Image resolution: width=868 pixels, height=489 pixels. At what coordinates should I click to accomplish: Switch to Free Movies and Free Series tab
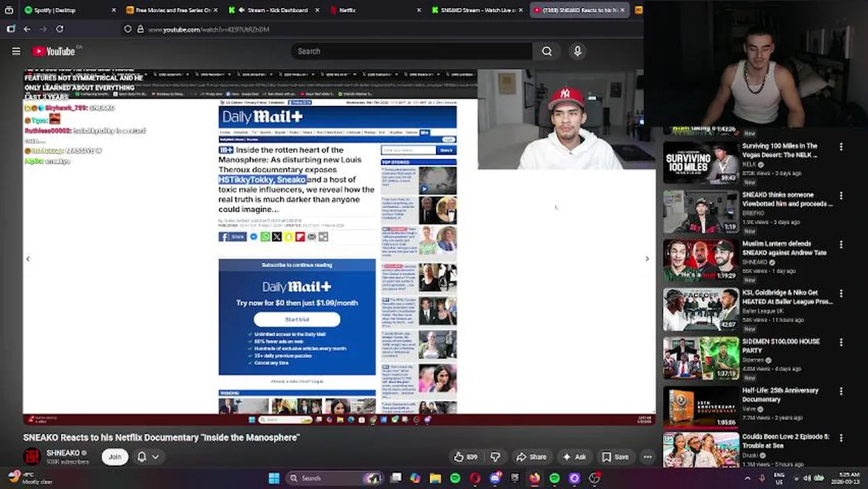[x=173, y=10]
